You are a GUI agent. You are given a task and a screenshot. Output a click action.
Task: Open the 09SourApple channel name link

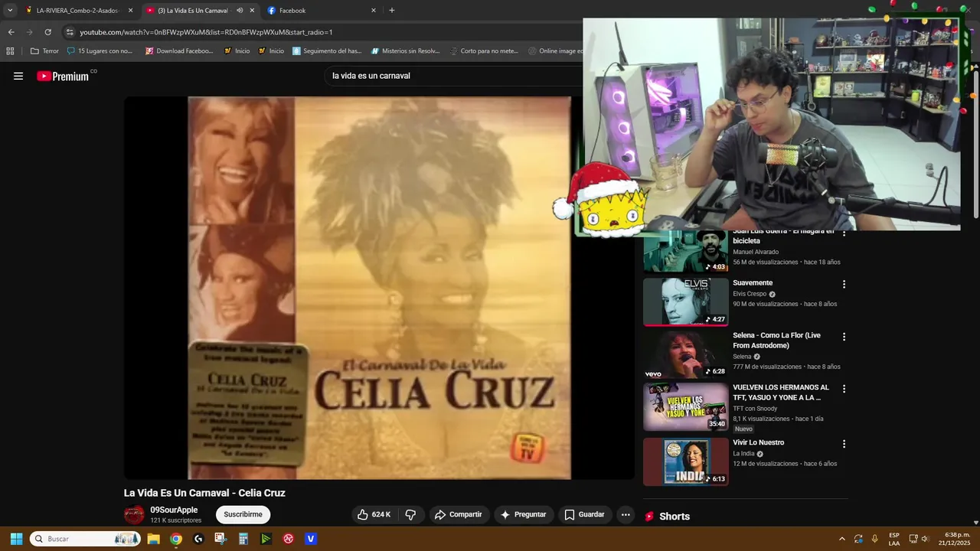pos(174,510)
